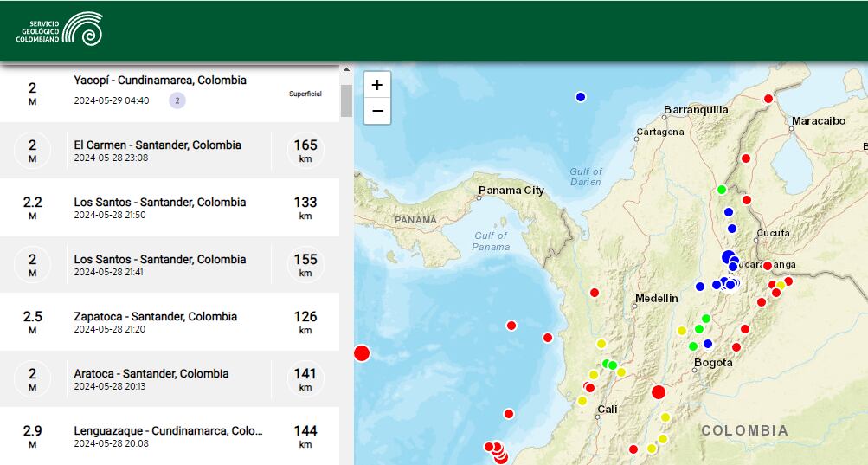Select the Los Santos event at 21:41
This screenshot has width=868, height=465.
pos(160,260)
